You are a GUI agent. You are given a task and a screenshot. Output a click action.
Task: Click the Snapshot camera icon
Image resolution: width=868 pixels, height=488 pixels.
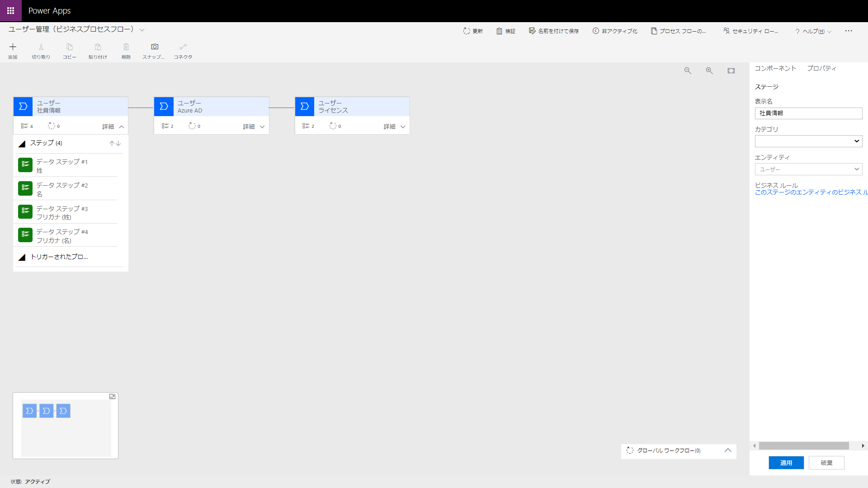(x=155, y=47)
